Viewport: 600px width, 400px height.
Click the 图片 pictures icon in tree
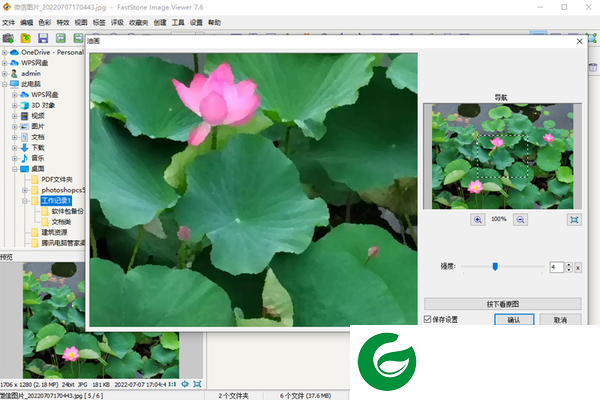coord(24,126)
